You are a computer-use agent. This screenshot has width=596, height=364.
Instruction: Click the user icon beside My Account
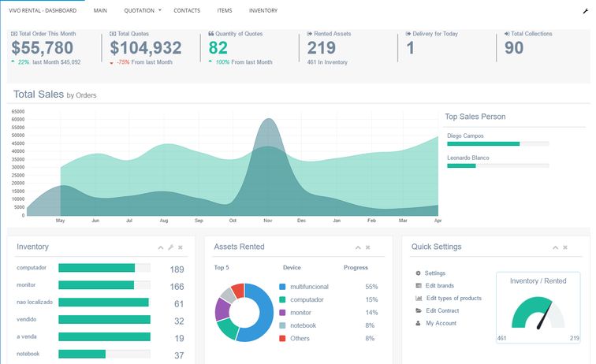click(x=418, y=324)
